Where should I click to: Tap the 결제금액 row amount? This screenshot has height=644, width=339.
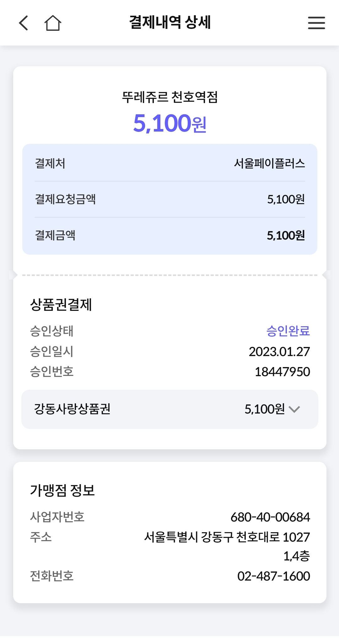pos(286,235)
